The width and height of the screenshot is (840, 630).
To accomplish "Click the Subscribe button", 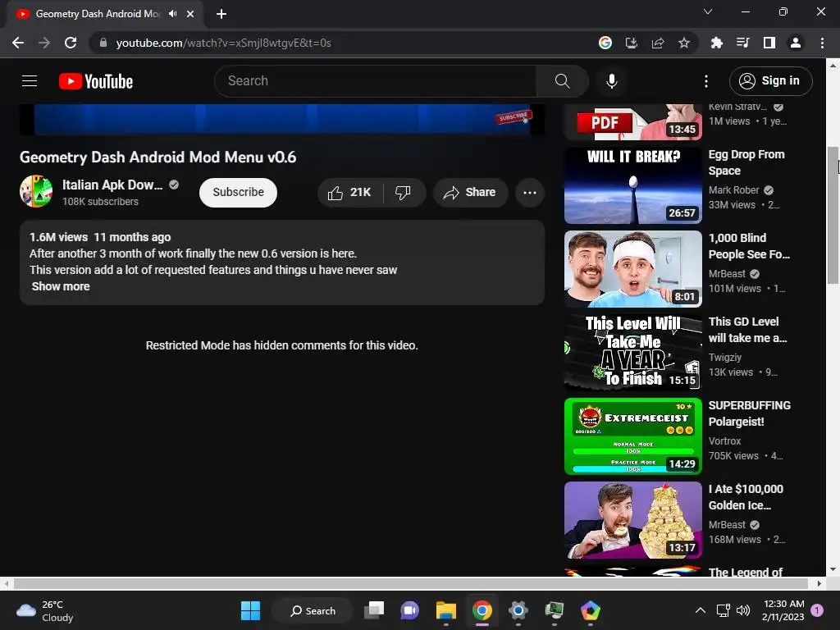I will pos(238,192).
